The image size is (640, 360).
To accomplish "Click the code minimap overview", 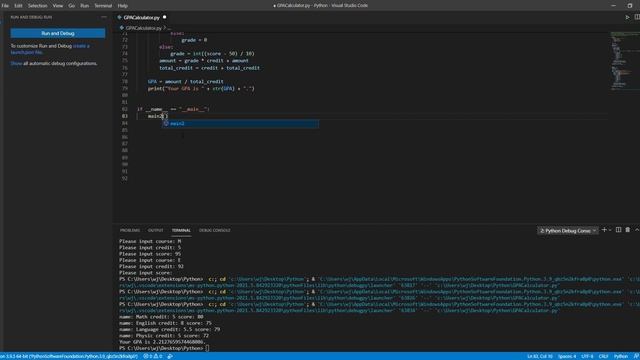I will (x=624, y=61).
